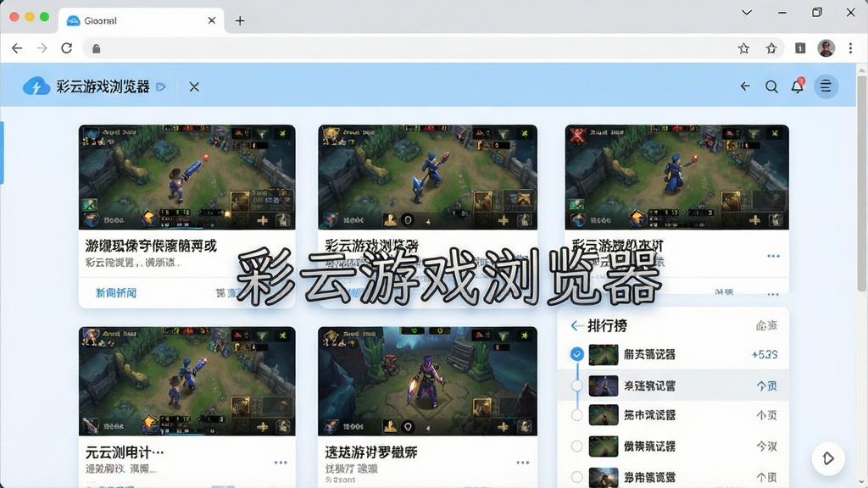Open three-dot menu on purple character card
This screenshot has width=868, height=488.
point(522,463)
